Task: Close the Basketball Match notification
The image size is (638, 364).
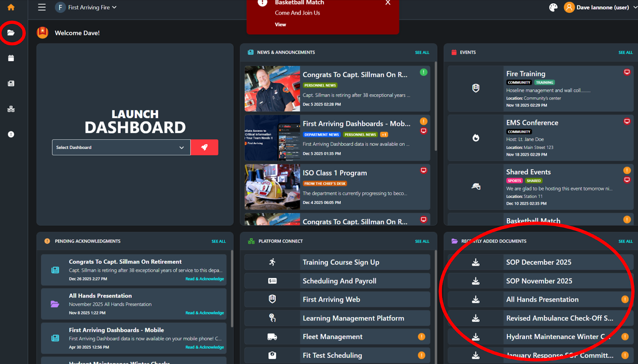Action: pos(388,3)
